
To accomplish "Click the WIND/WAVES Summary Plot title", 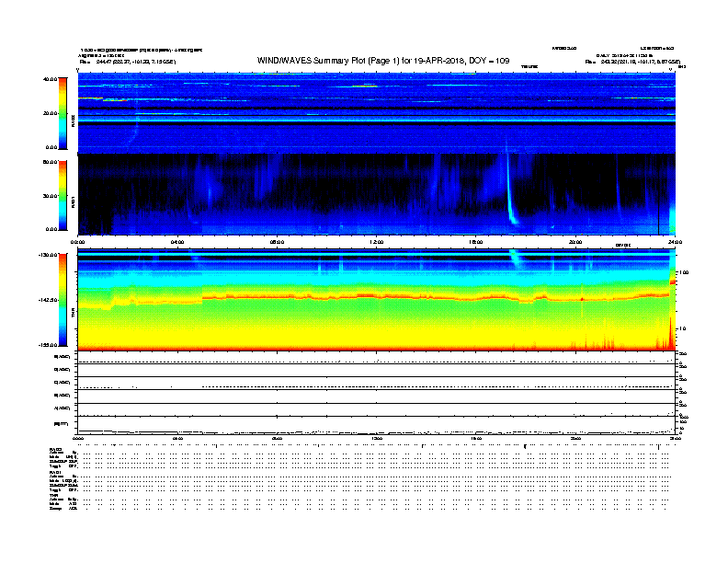I will click(383, 61).
